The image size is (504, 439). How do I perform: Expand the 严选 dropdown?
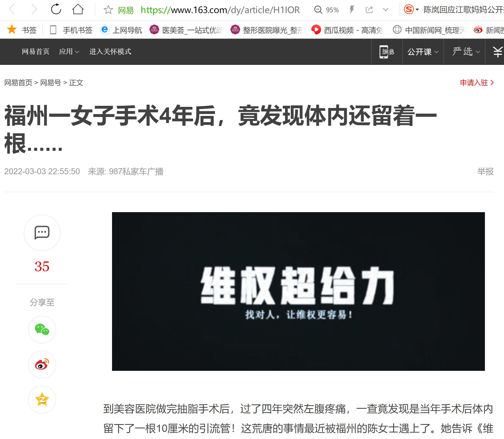[466, 51]
